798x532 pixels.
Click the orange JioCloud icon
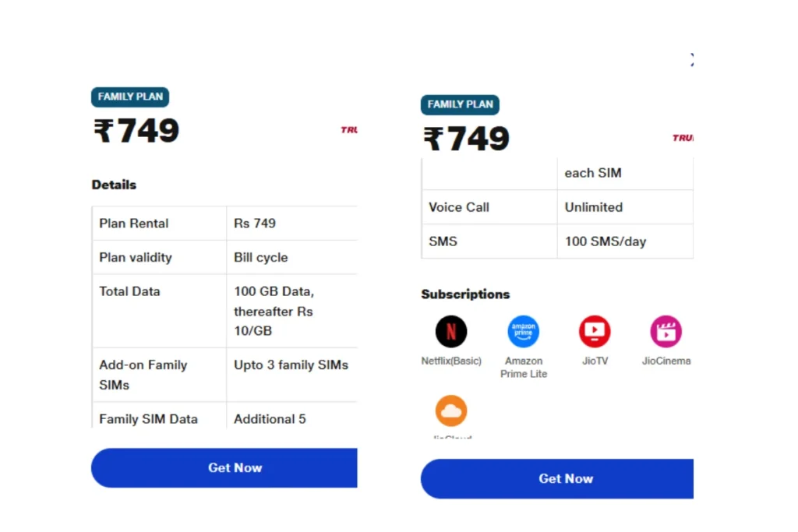pyautogui.click(x=451, y=410)
